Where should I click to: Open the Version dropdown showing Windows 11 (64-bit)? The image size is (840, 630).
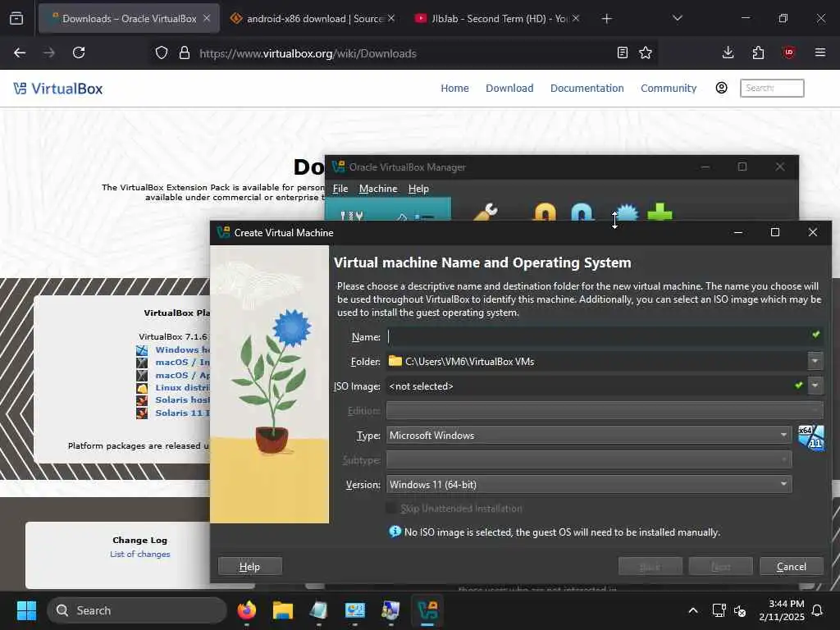click(589, 484)
